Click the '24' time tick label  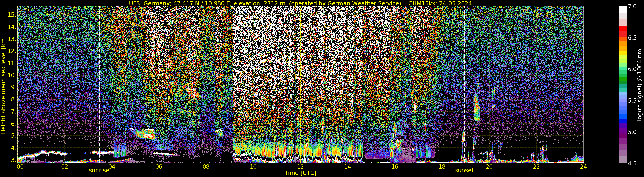pos(583,166)
